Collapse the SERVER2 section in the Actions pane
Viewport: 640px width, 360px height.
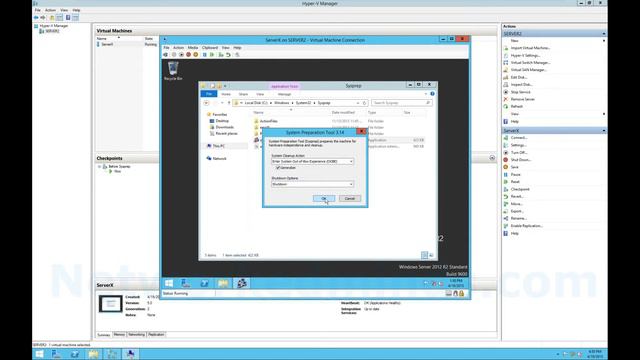tap(604, 34)
